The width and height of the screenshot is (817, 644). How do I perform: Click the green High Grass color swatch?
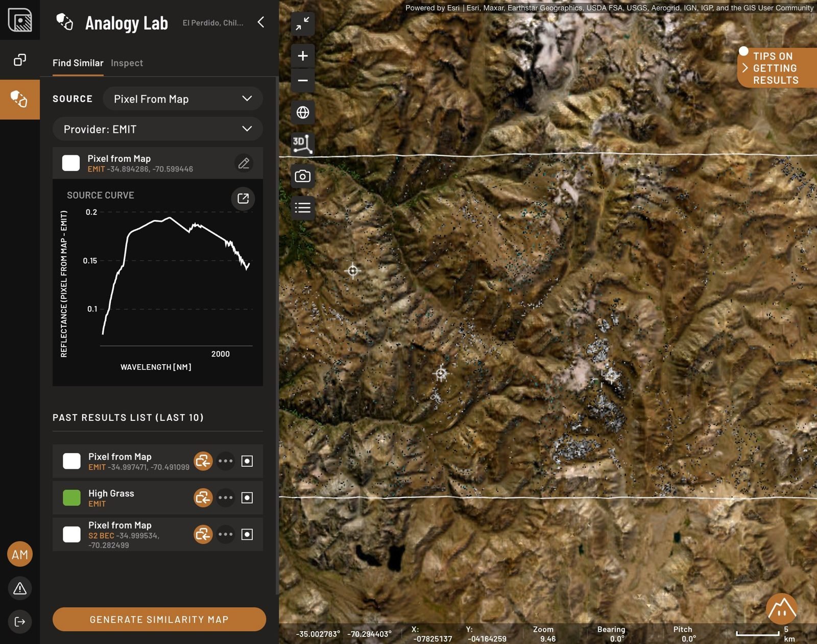pos(71,497)
